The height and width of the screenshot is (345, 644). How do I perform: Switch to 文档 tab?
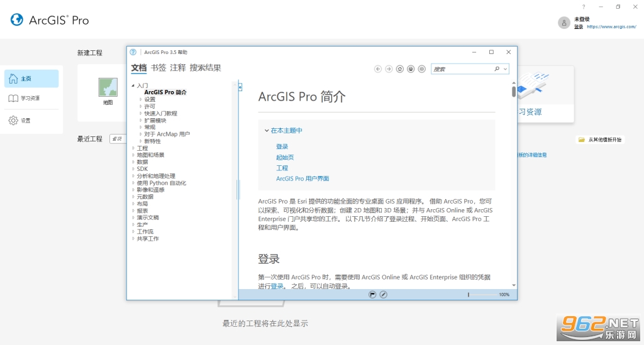pyautogui.click(x=139, y=68)
